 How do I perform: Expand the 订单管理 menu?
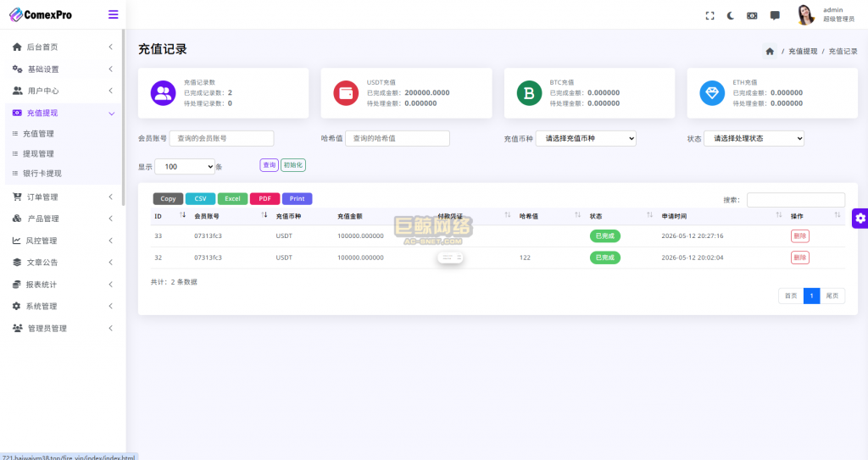tap(63, 197)
